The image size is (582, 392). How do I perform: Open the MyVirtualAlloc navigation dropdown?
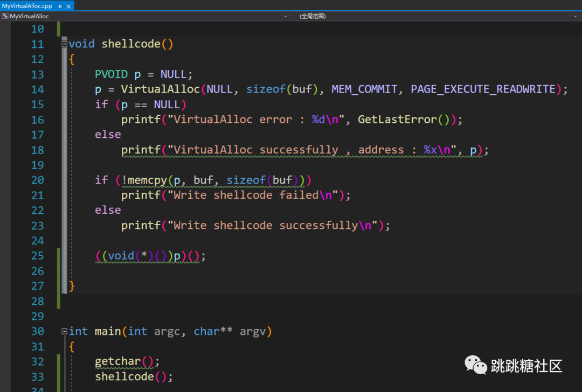tap(286, 16)
